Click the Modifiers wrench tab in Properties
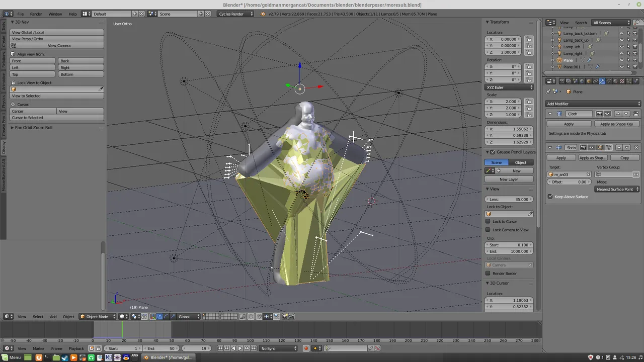 [x=602, y=81]
